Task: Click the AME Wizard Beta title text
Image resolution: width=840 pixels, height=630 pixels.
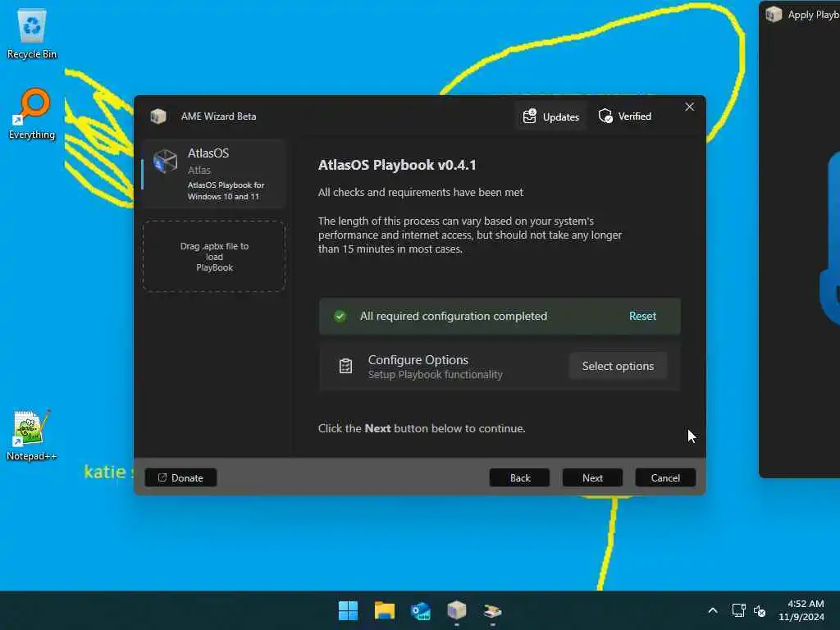Action: click(x=218, y=116)
